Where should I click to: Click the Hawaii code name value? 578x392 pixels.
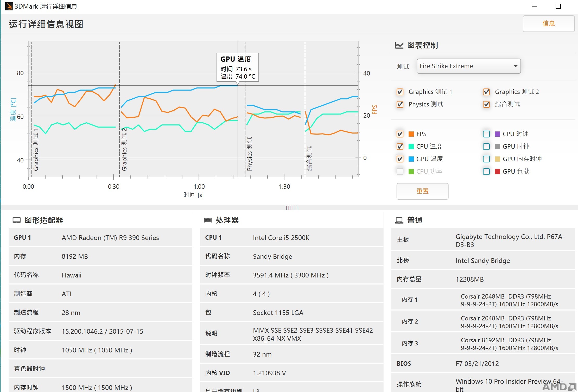(72, 275)
